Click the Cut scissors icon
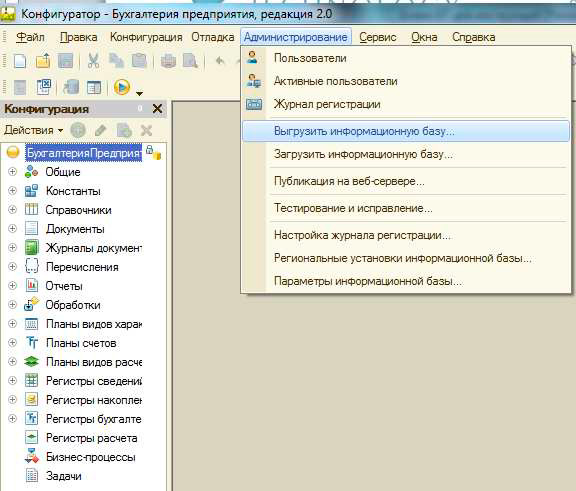The height and width of the screenshot is (491, 576). (94, 61)
